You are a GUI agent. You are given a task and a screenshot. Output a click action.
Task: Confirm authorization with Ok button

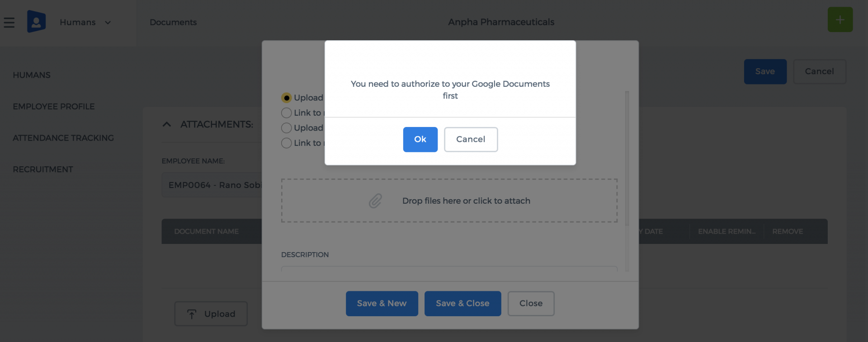pyautogui.click(x=420, y=139)
